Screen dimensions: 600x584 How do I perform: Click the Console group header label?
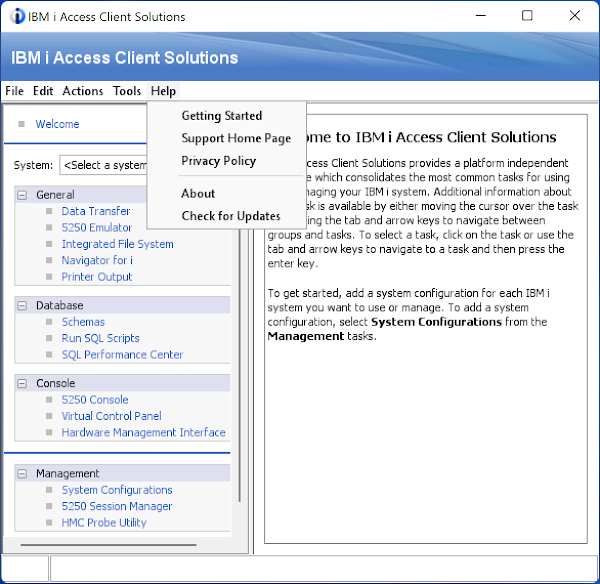(55, 383)
